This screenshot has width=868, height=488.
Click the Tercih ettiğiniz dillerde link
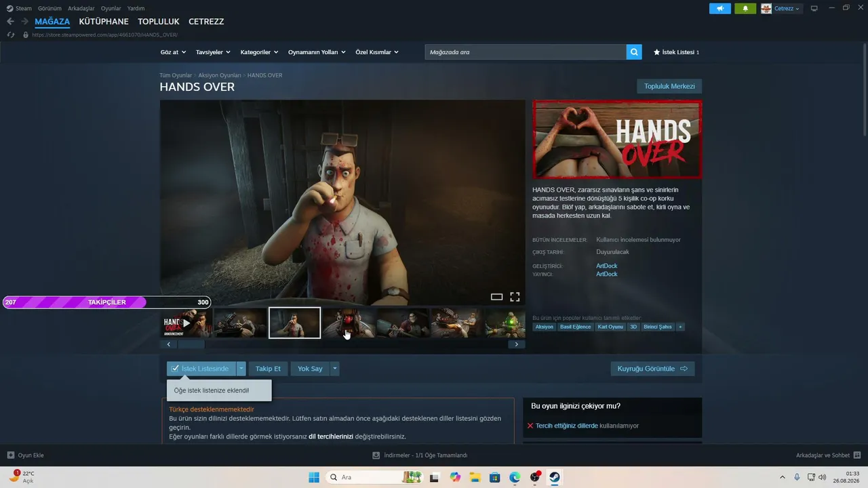[567, 426]
